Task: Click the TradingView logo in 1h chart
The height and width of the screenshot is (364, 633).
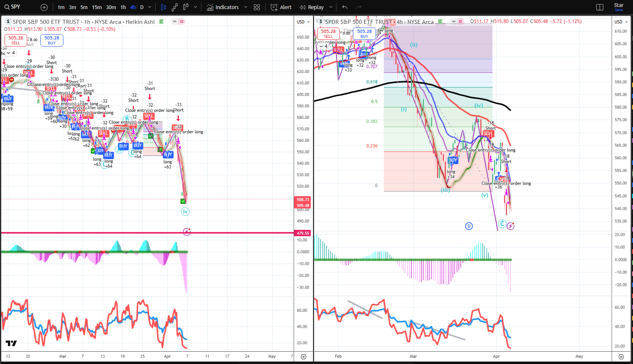Action: (x=11, y=343)
